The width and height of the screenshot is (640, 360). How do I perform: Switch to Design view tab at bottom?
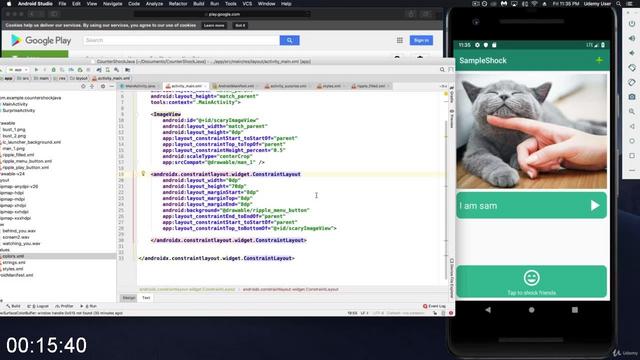coord(129,298)
